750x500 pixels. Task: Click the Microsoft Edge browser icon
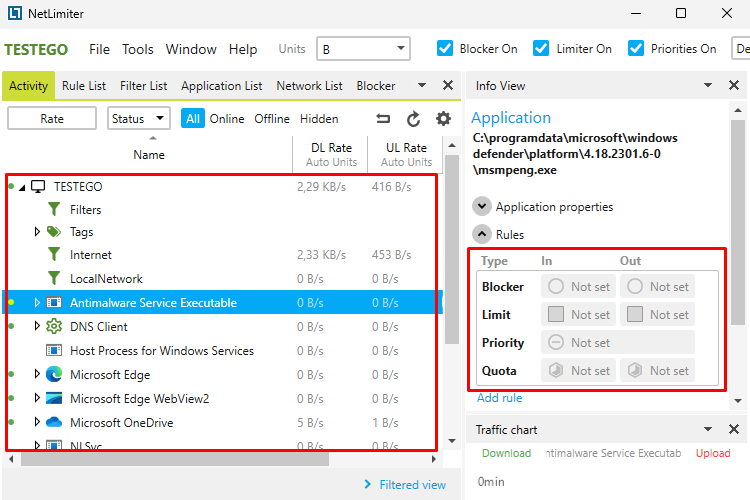tap(54, 374)
